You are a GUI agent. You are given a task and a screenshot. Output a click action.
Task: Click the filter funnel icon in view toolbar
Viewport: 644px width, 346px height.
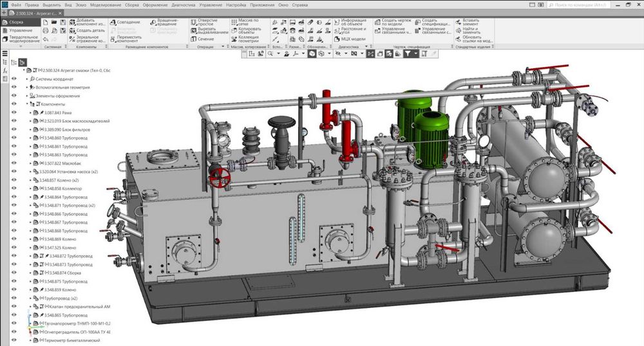coord(408,55)
